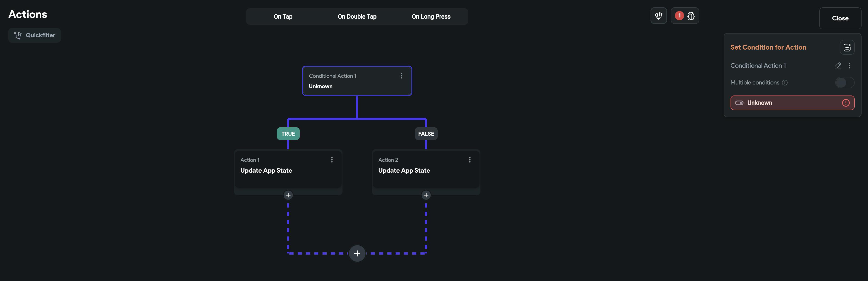
Task: Click the add note icon in condition panel
Action: pyautogui.click(x=847, y=48)
